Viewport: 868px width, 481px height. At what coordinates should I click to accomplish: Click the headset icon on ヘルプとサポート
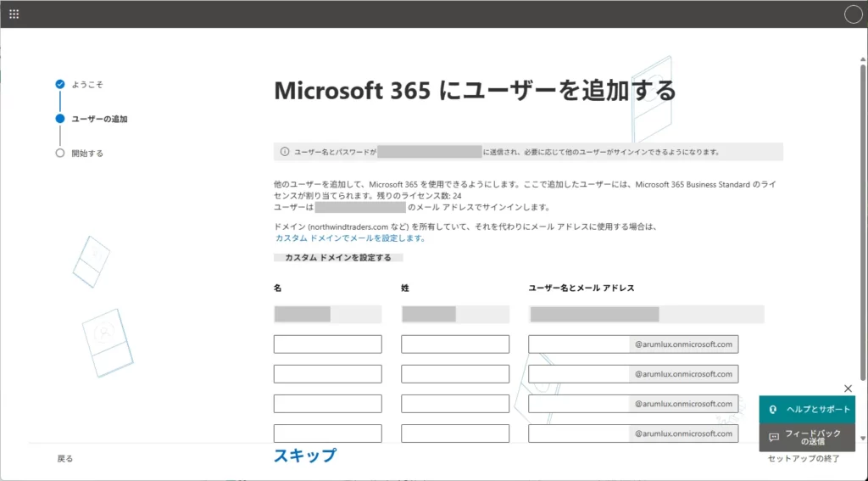click(773, 410)
